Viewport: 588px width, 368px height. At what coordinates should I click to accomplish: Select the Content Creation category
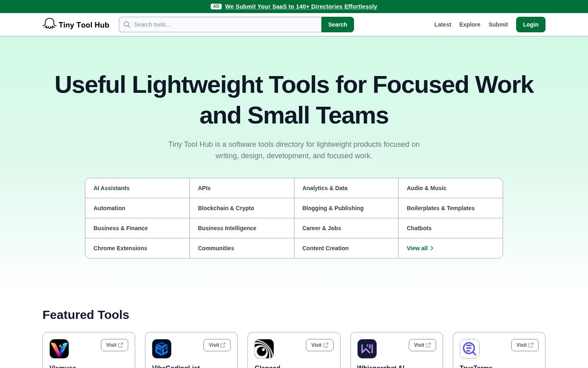pyautogui.click(x=346, y=248)
